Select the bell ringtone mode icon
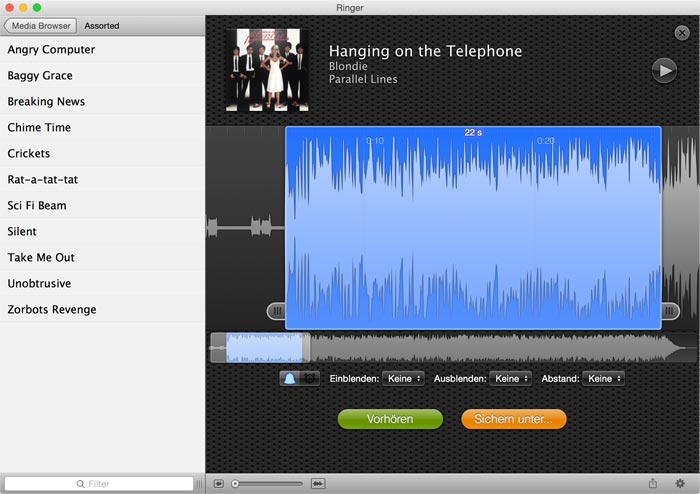This screenshot has height=494, width=700. pyautogui.click(x=290, y=378)
